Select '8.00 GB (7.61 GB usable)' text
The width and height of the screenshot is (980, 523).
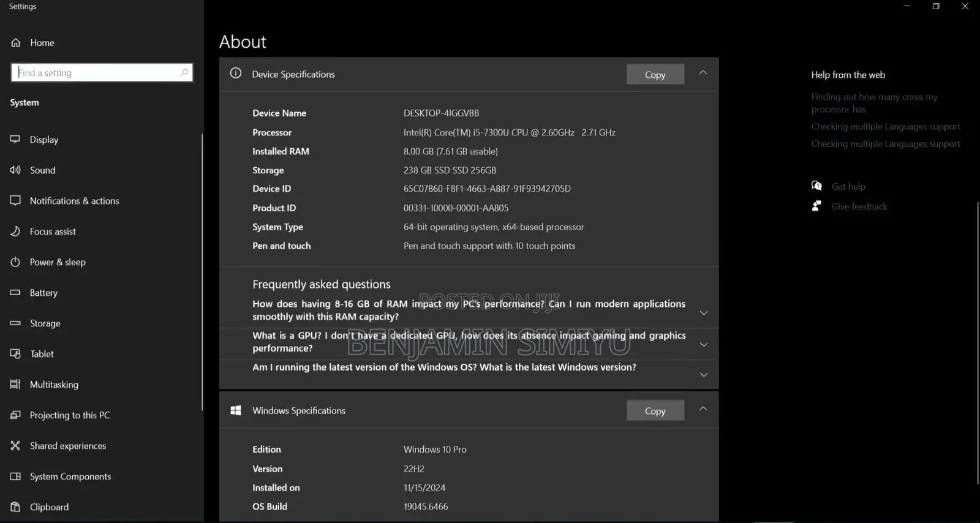(450, 151)
